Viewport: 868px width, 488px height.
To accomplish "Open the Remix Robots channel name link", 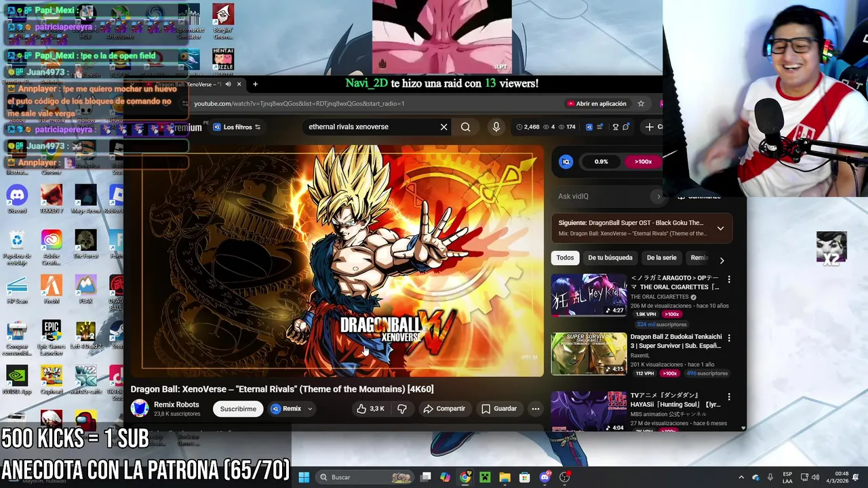I will click(x=176, y=405).
